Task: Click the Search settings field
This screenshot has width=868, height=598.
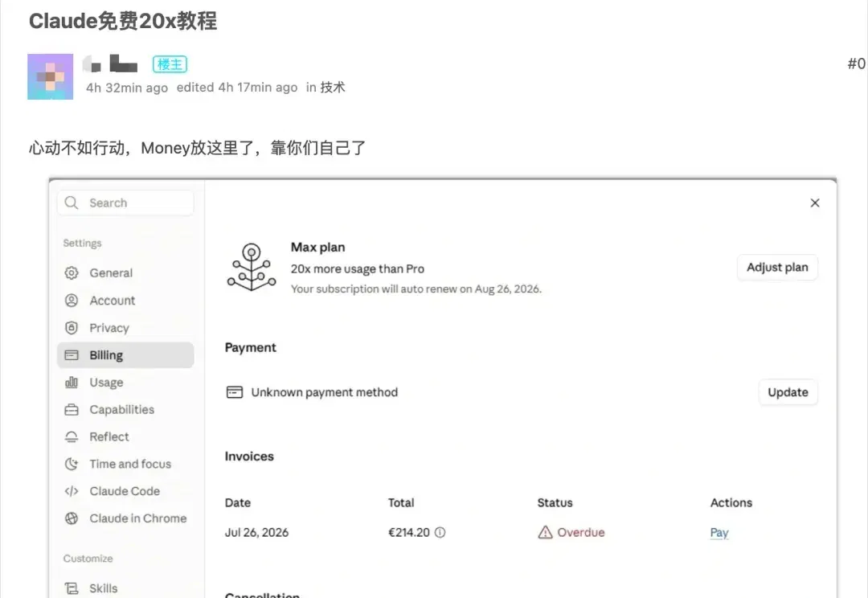Action: click(x=125, y=203)
